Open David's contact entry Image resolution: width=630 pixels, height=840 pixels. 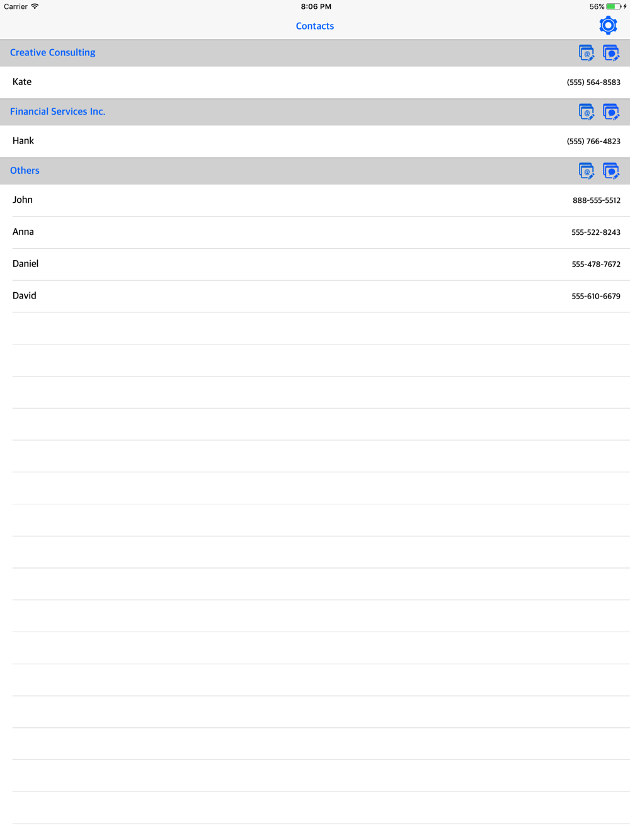315,296
